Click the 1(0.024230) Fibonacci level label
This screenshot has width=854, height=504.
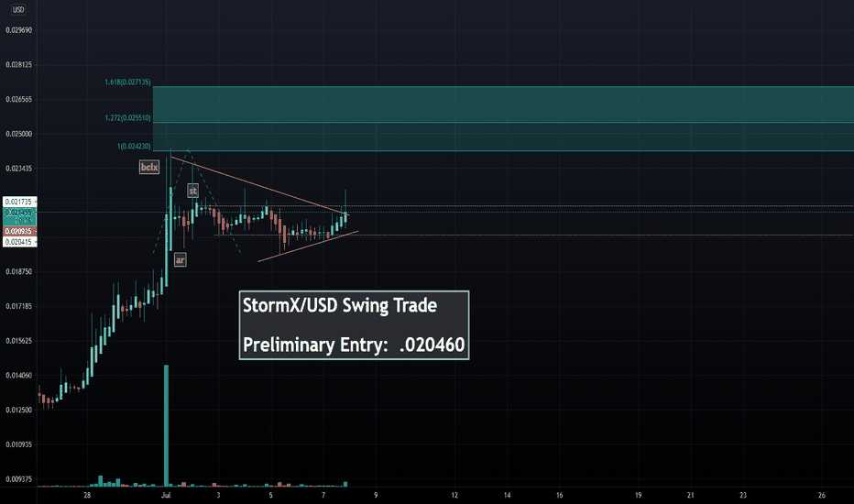(134, 146)
